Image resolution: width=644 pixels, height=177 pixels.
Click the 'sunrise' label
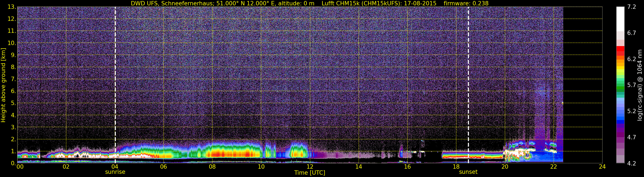coord(115,172)
